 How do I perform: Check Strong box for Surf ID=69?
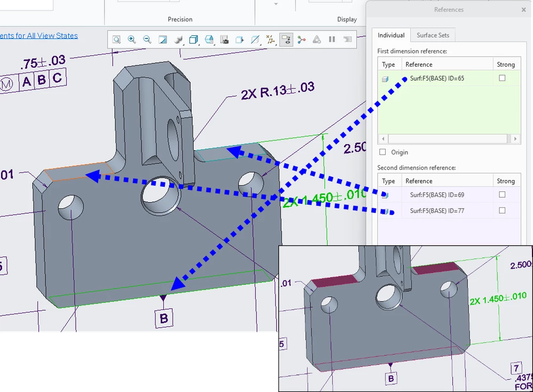tap(502, 195)
